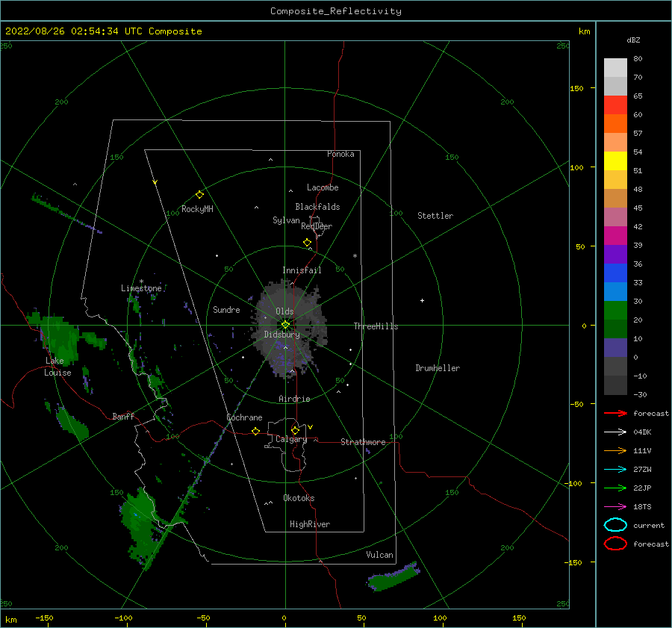Select the 80 dBZ light gray swatch
This screenshot has height=628, width=672.
point(615,67)
